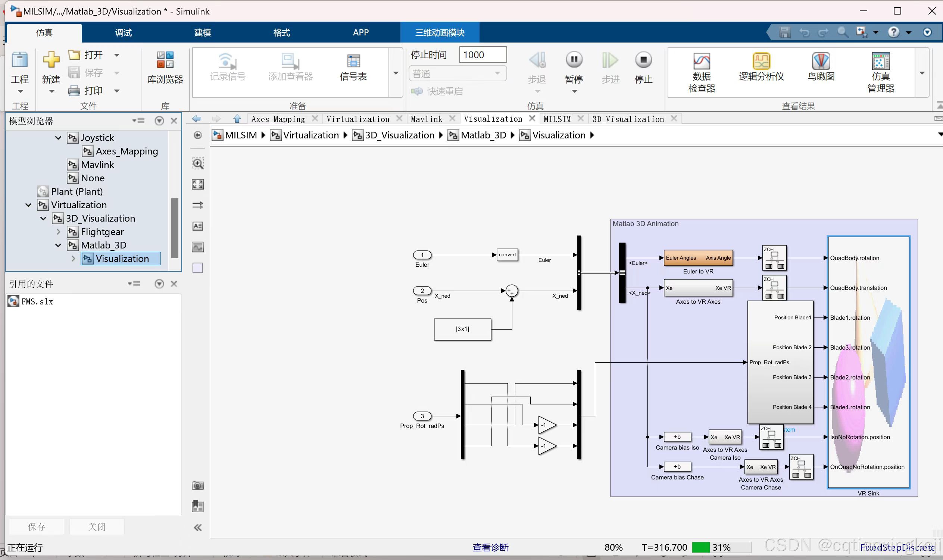Switch to the Mavlink model tab

pyautogui.click(x=427, y=119)
